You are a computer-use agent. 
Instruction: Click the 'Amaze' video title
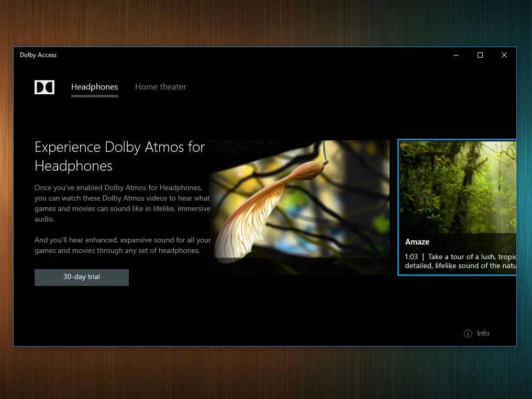click(417, 242)
